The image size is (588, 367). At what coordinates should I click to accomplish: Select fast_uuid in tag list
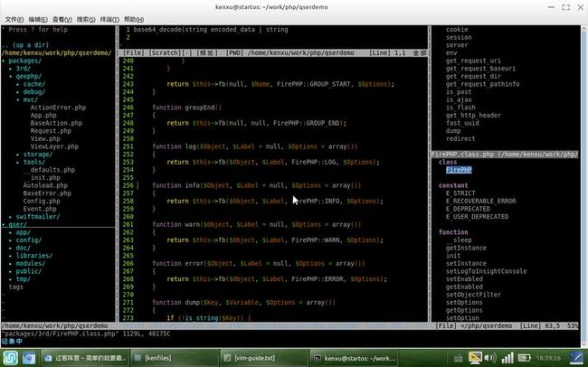(462, 123)
